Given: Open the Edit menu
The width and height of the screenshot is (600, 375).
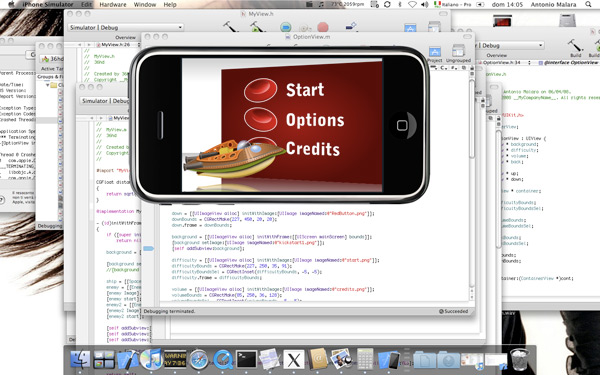Looking at the screenshot, I should point(86,5).
